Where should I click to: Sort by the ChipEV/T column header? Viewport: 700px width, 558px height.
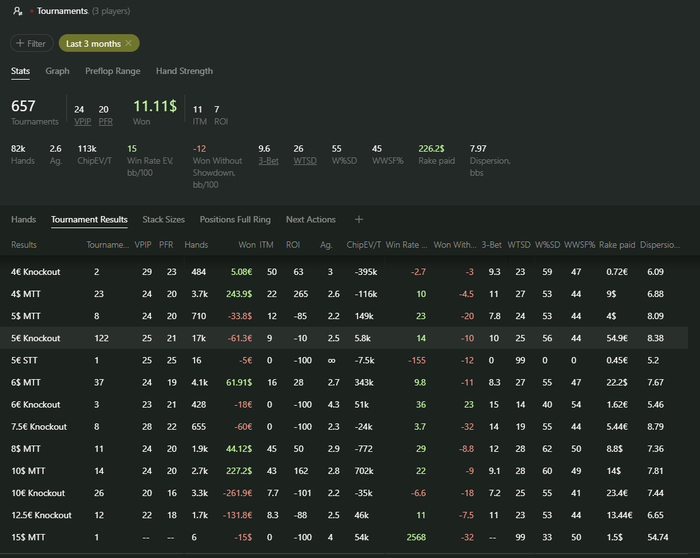pyautogui.click(x=364, y=245)
